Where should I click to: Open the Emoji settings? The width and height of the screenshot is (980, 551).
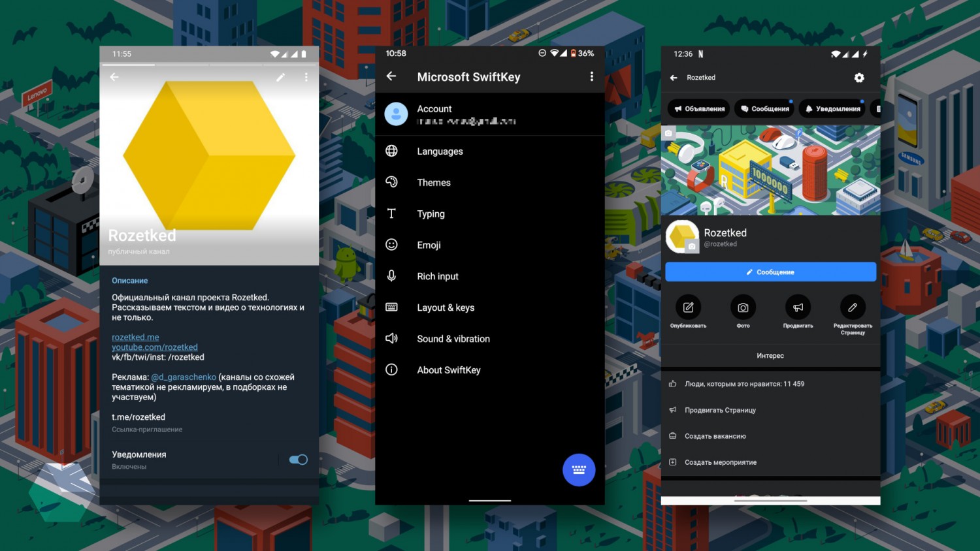pos(490,245)
